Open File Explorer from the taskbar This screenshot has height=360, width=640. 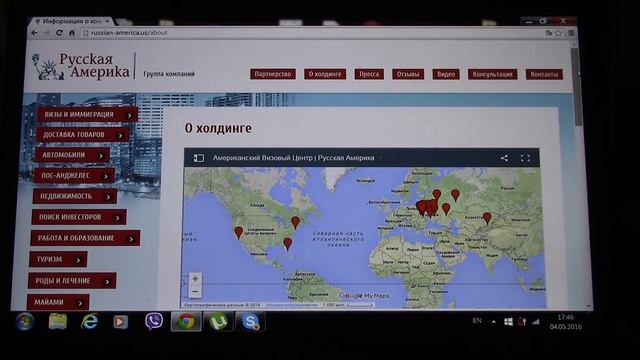point(58,322)
